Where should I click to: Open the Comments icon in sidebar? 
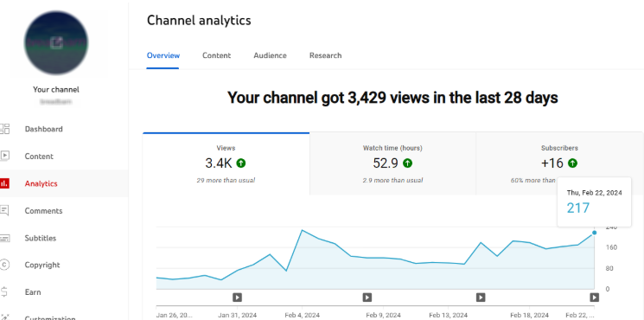tap(4, 210)
